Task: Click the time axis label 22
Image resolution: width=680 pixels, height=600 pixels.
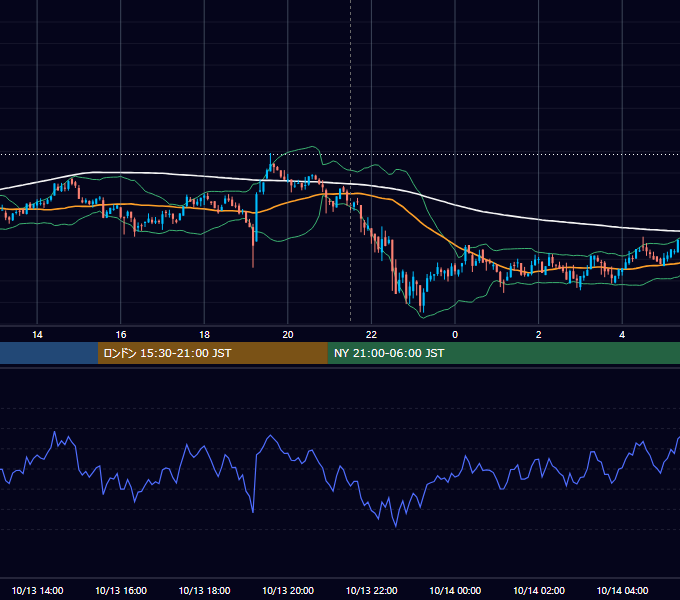Action: tap(371, 335)
